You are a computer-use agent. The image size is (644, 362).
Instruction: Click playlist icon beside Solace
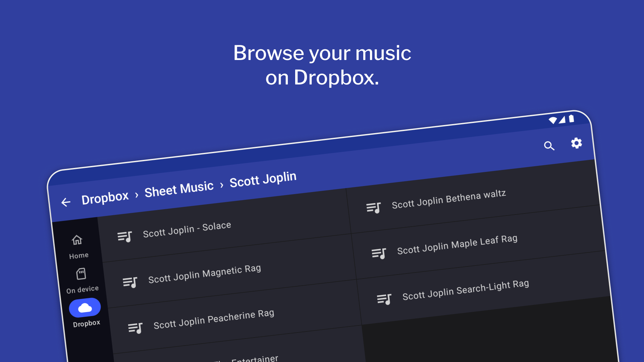pyautogui.click(x=124, y=237)
